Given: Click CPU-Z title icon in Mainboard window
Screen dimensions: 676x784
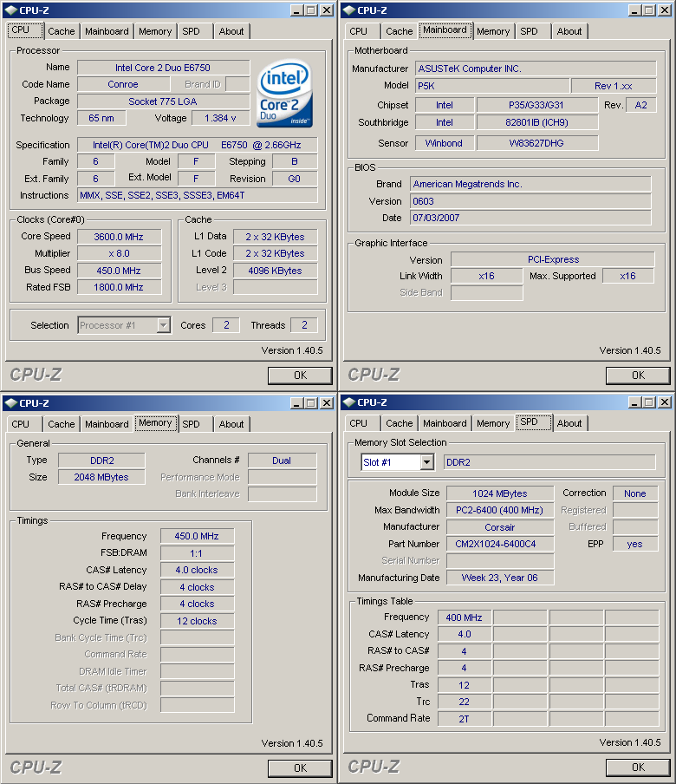Looking at the screenshot, I should [348, 10].
